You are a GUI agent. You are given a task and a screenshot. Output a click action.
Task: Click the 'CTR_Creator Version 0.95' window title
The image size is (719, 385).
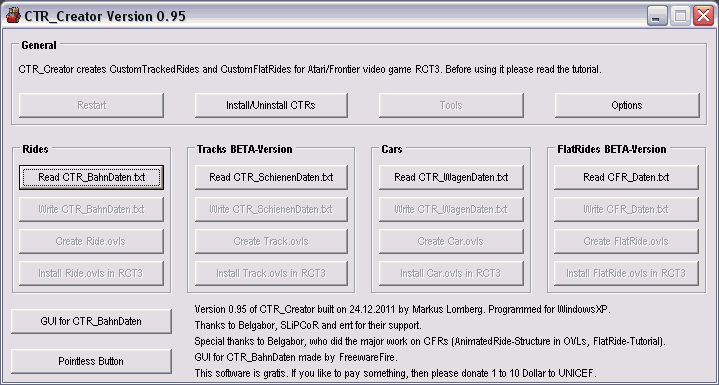point(105,16)
